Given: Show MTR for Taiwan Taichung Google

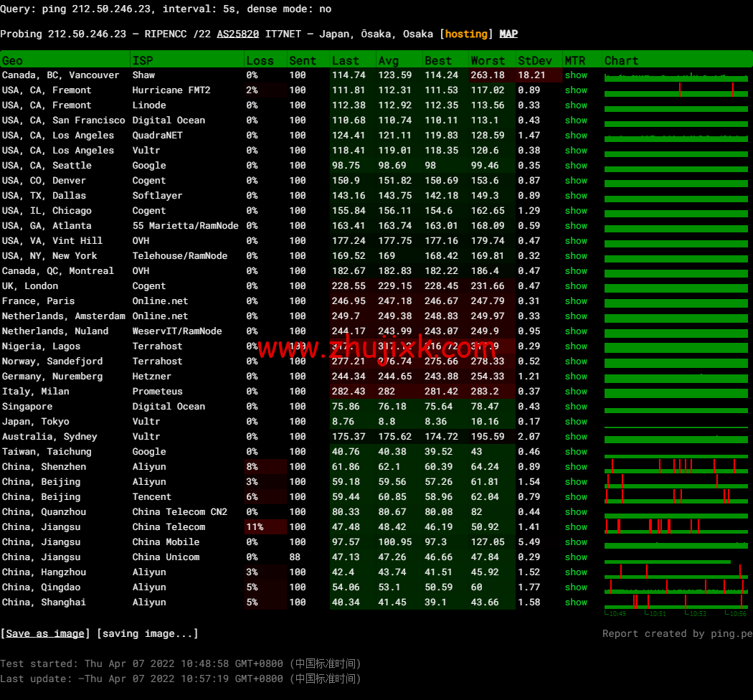Looking at the screenshot, I should pyautogui.click(x=576, y=452).
